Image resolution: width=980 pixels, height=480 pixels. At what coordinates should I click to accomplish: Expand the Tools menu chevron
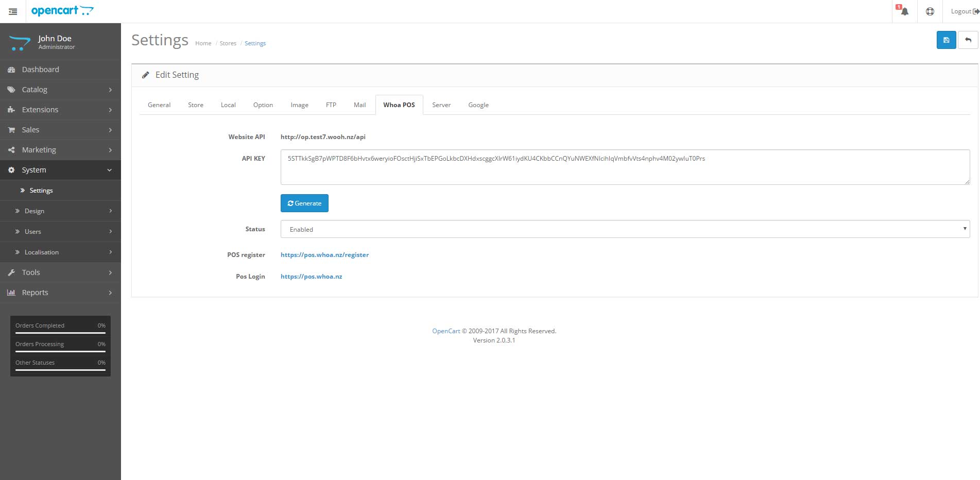coord(110,272)
